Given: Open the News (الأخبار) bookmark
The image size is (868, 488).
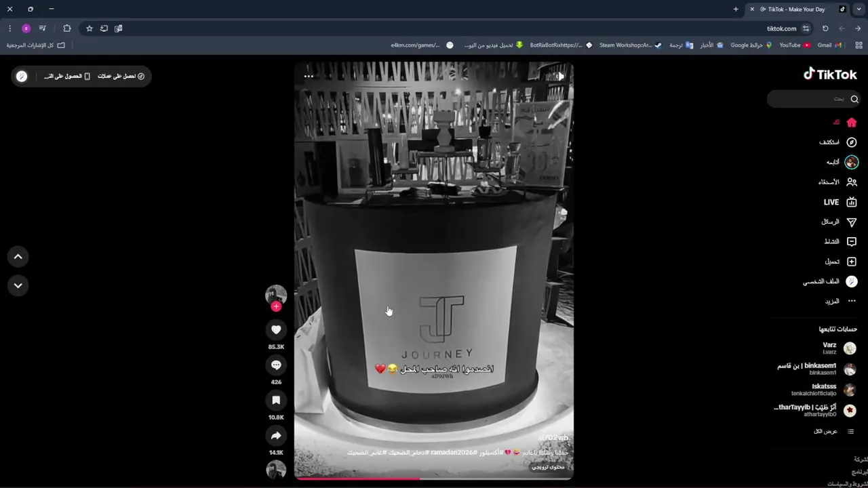Looking at the screenshot, I should [711, 45].
